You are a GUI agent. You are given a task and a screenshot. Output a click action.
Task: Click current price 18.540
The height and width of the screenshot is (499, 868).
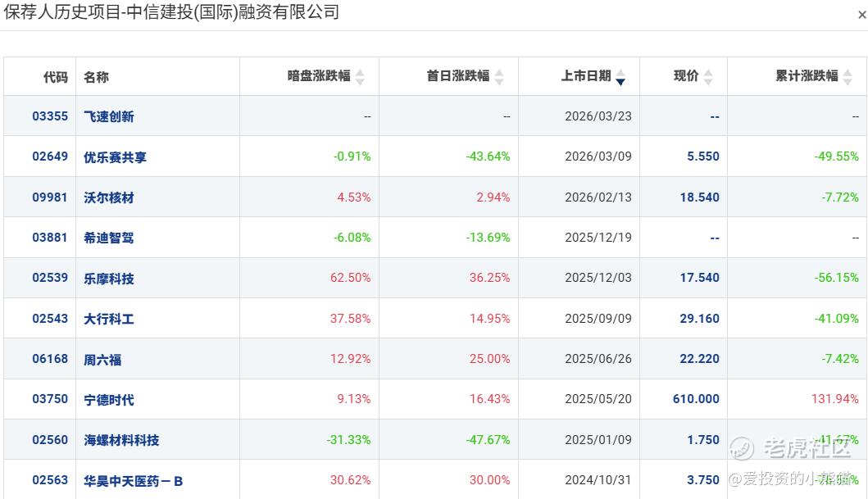click(700, 197)
